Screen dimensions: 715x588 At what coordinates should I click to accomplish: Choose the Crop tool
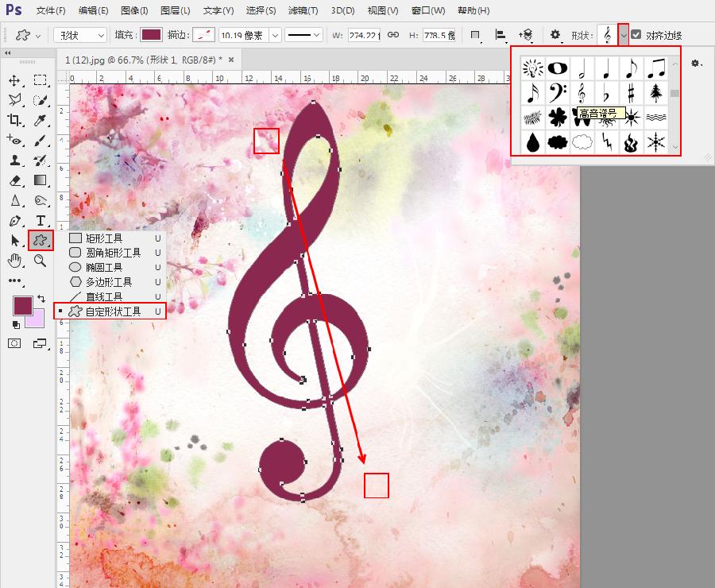coord(14,120)
